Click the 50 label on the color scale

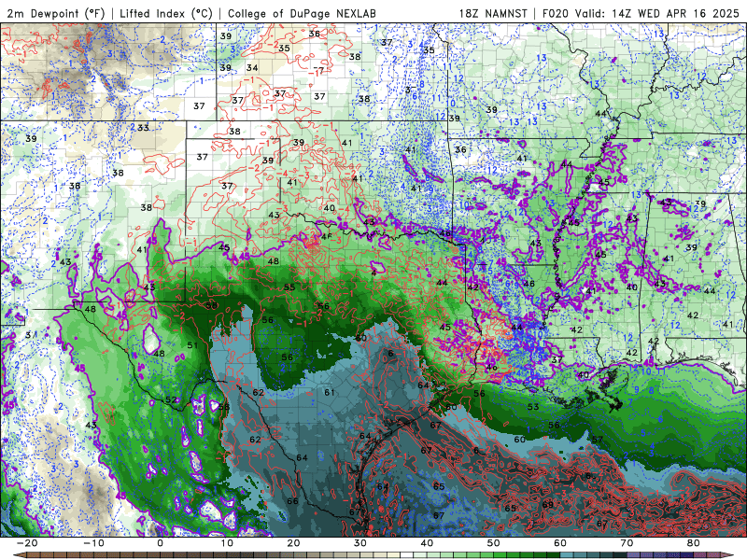(x=494, y=543)
